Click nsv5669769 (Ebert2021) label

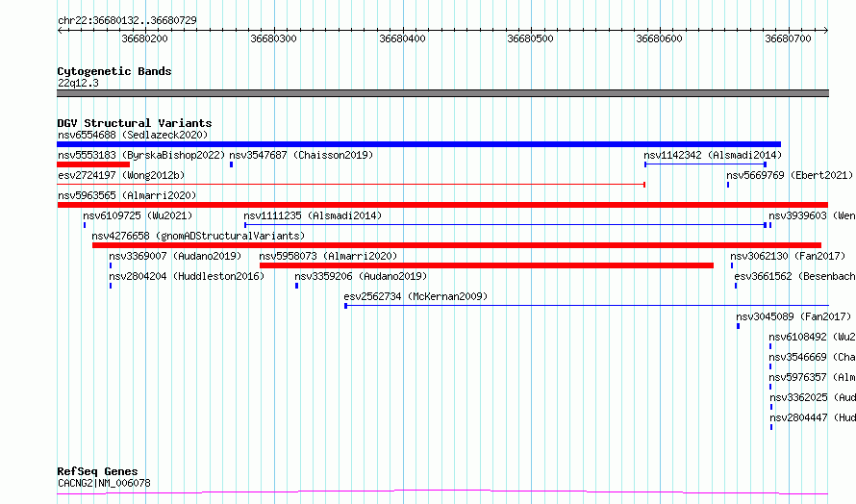790,175
